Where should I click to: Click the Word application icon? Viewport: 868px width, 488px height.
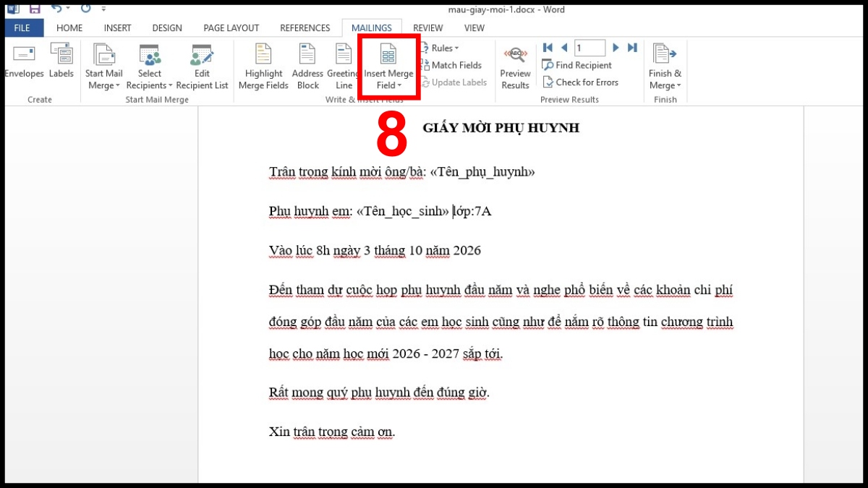coord(12,9)
